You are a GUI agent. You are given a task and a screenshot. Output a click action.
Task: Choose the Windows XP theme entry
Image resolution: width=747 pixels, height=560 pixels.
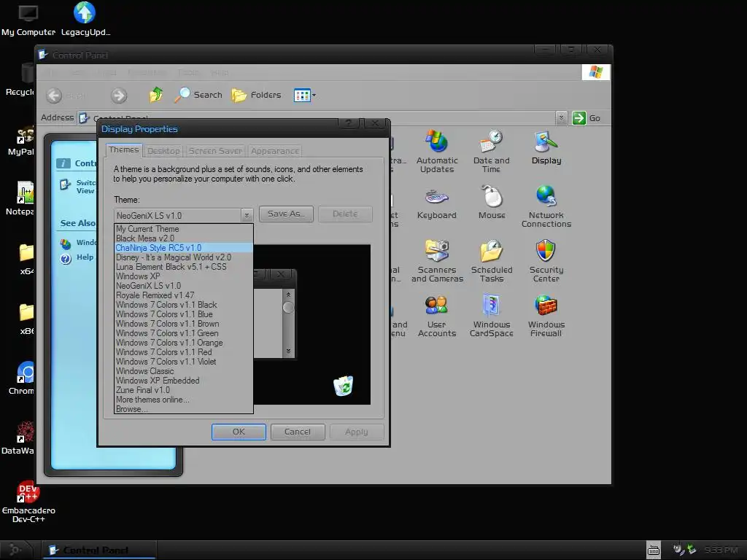pyautogui.click(x=183, y=276)
